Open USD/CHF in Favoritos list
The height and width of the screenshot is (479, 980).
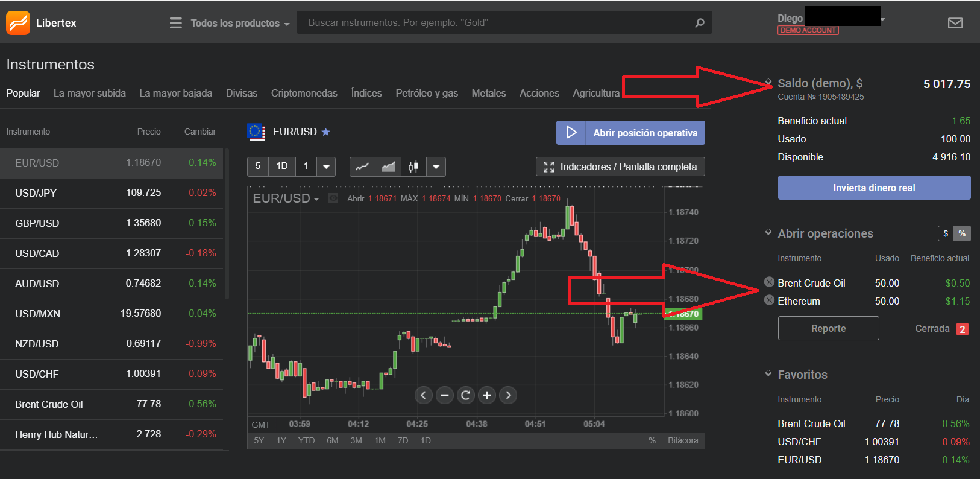click(x=874, y=442)
